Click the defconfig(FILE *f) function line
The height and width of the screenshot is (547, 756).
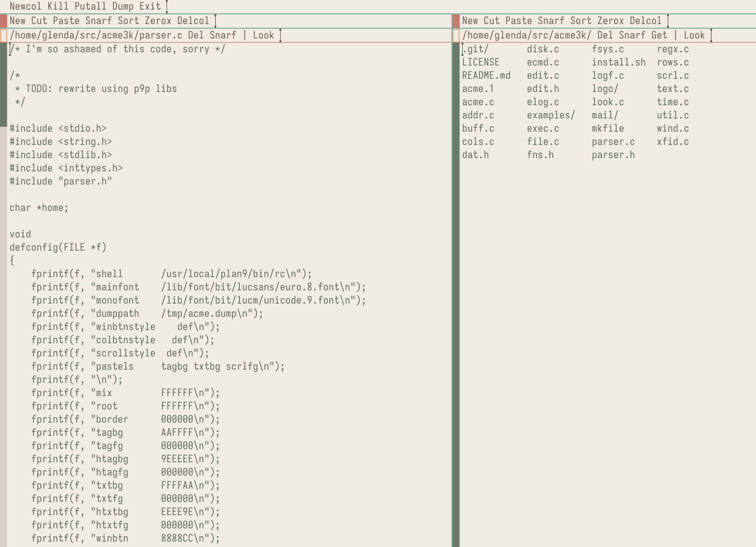point(58,248)
